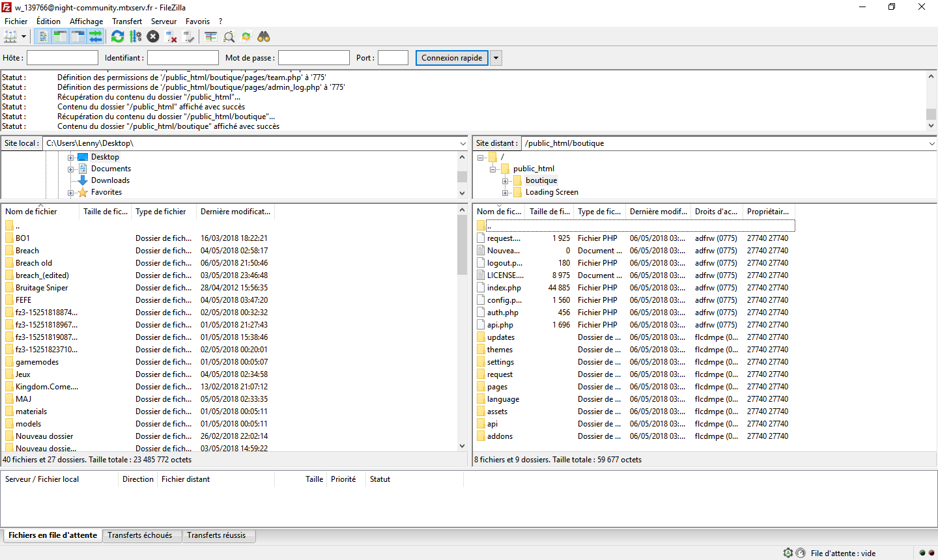This screenshot has height=560, width=938.
Task: Expand the boutique remote tree node
Action: 505,181
